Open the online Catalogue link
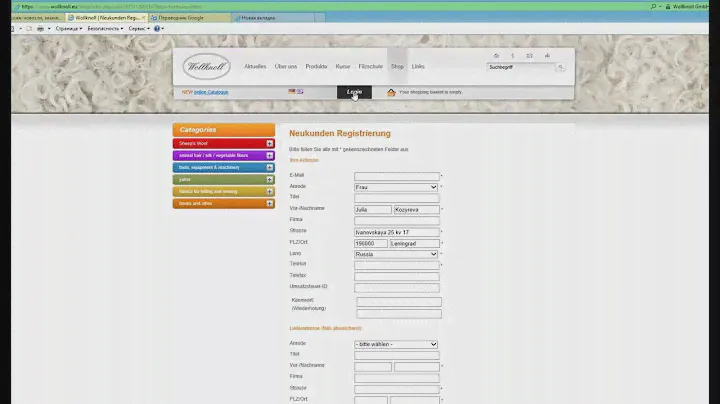The width and height of the screenshot is (720, 404). click(211, 92)
